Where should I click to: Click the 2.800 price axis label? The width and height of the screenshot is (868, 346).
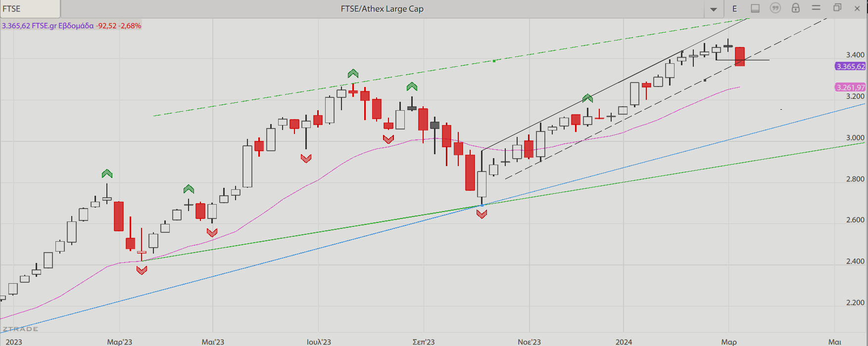855,179
